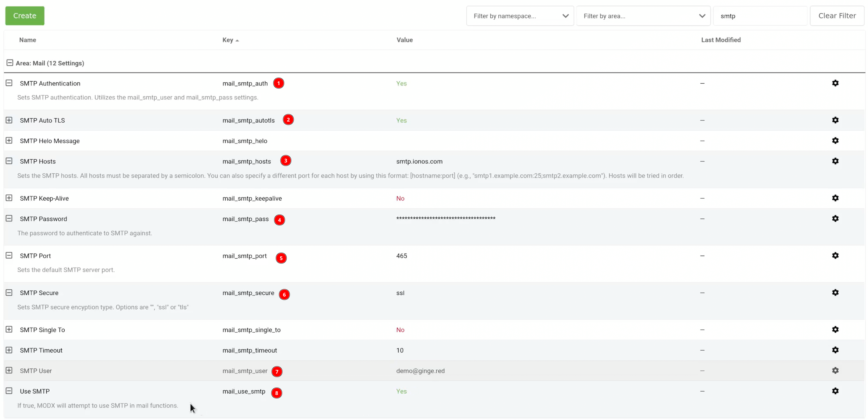Click gear icon in SMTP Auto TLS row
The width and height of the screenshot is (868, 420).
tap(835, 120)
